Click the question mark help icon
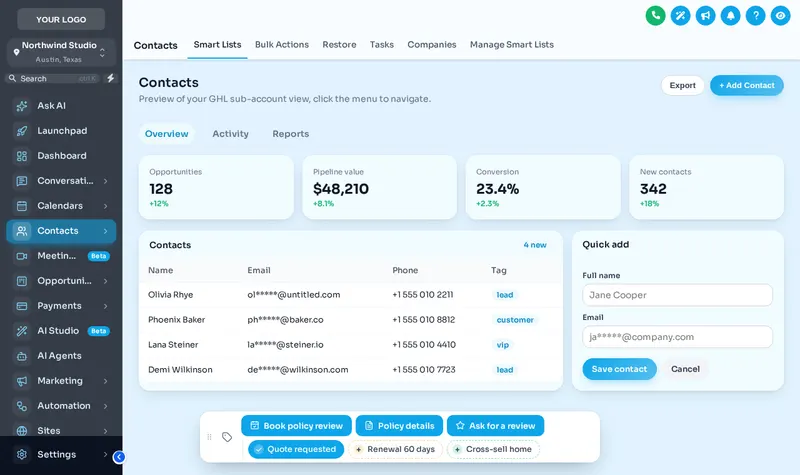This screenshot has height=475, width=800. coord(755,16)
